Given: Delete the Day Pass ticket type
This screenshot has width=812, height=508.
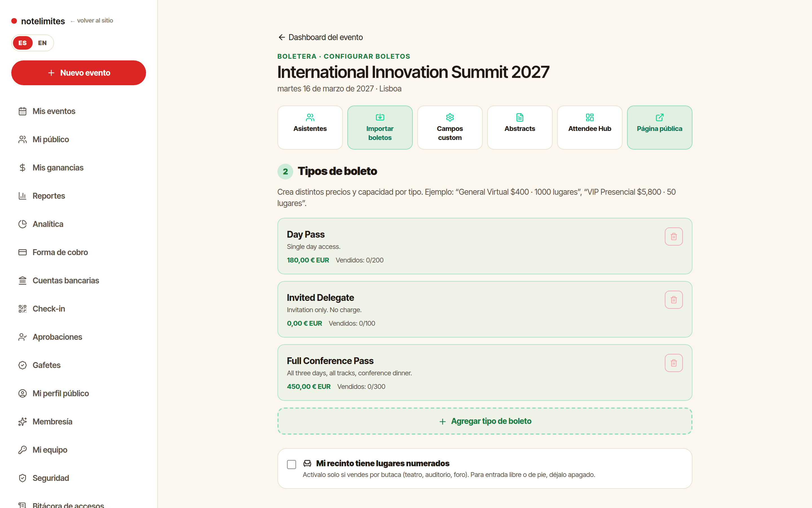Looking at the screenshot, I should tap(673, 237).
